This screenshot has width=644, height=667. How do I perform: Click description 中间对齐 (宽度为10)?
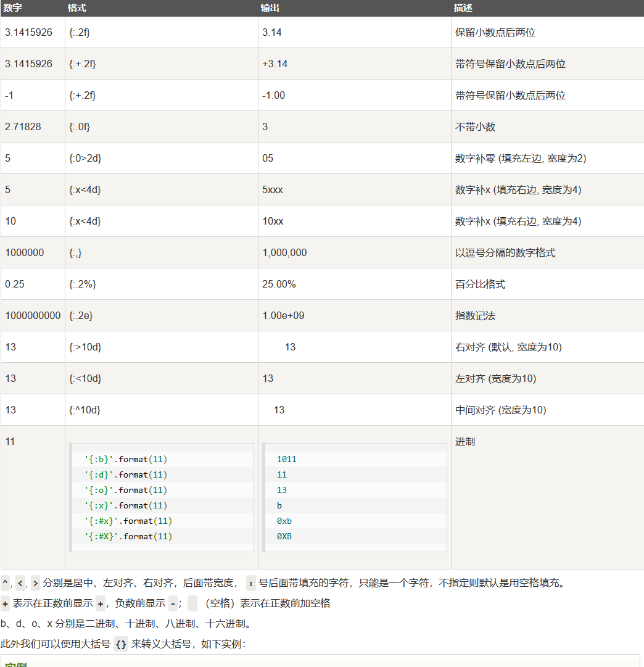[x=501, y=410]
